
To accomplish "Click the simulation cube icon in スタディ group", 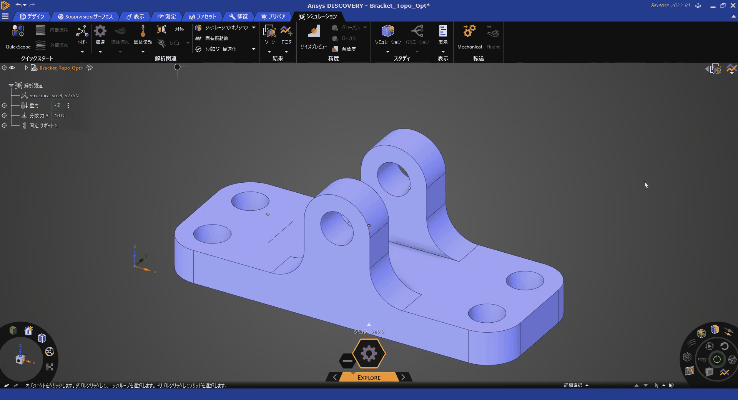I will click(388, 31).
